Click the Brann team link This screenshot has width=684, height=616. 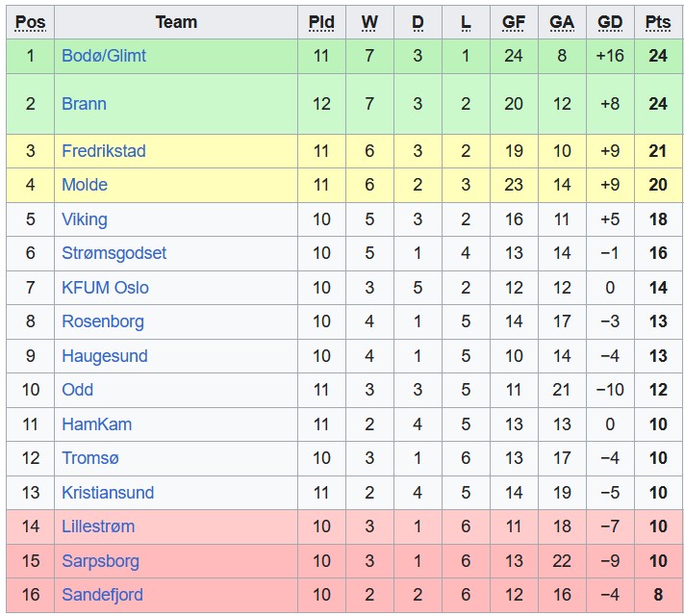(84, 104)
